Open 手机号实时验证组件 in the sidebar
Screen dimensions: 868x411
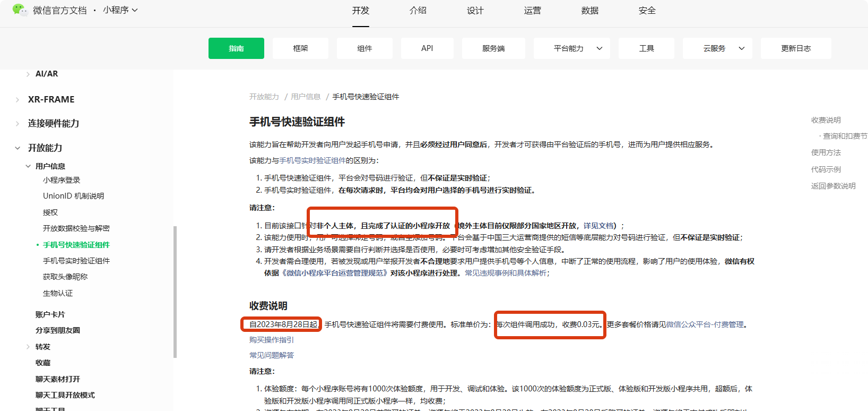(76, 261)
